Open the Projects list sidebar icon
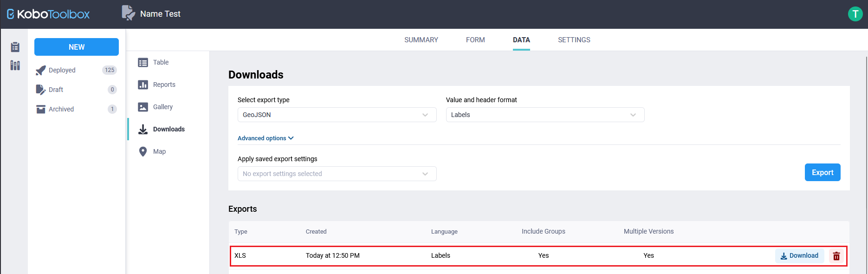This screenshot has width=868, height=274. click(x=15, y=47)
